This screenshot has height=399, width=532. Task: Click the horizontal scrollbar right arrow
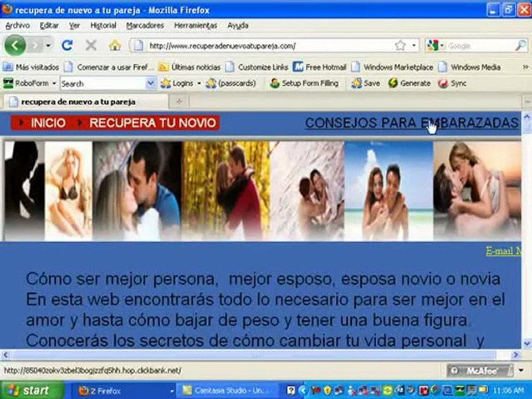pos(516,355)
